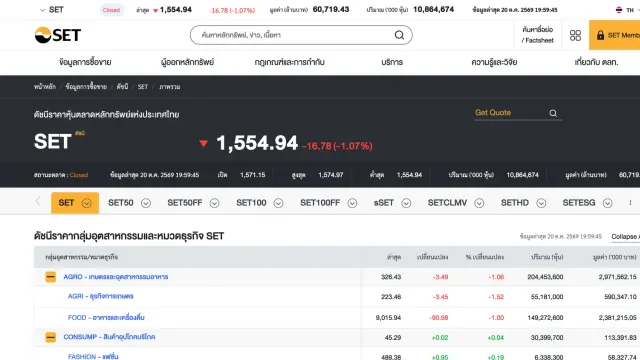Click the Get Quote search magnifier
This screenshot has height=360, width=640.
pos(553,113)
